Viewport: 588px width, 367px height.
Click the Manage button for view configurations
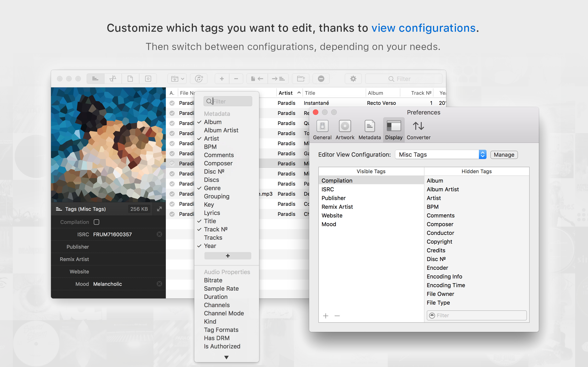[x=504, y=155]
